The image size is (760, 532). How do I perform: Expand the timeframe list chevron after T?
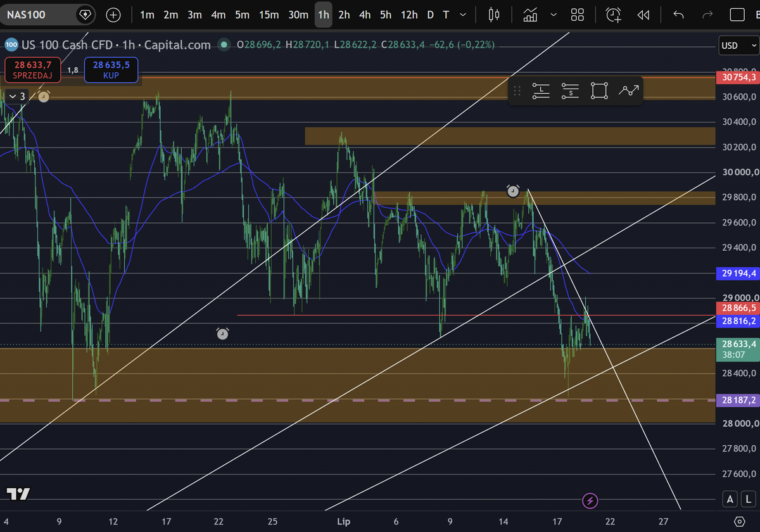463,15
